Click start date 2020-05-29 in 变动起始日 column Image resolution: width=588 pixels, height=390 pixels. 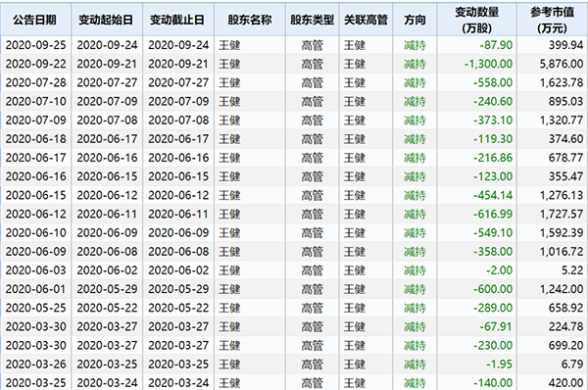pos(107,289)
